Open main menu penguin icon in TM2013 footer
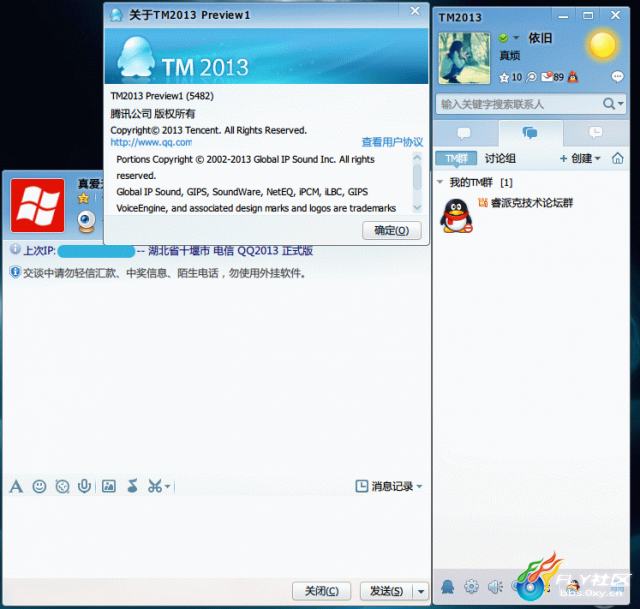The image size is (640, 609). 448,587
